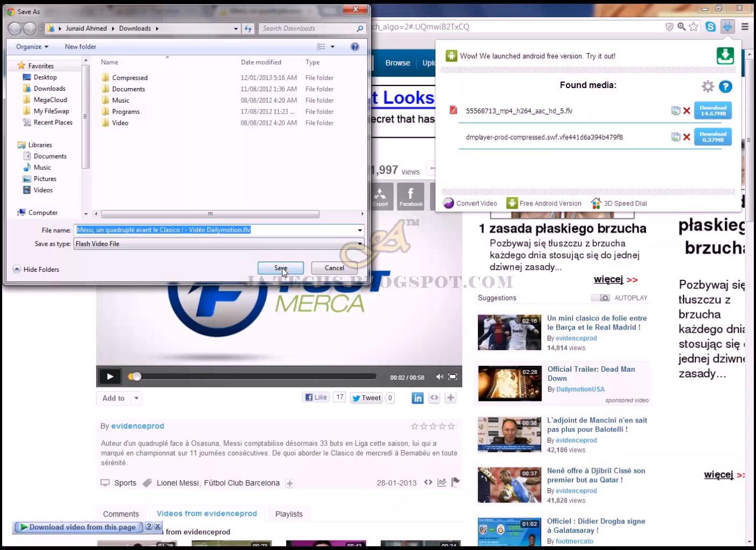Share the video via the Facebook icon
Image resolution: width=756 pixels, height=550 pixels.
click(x=410, y=196)
